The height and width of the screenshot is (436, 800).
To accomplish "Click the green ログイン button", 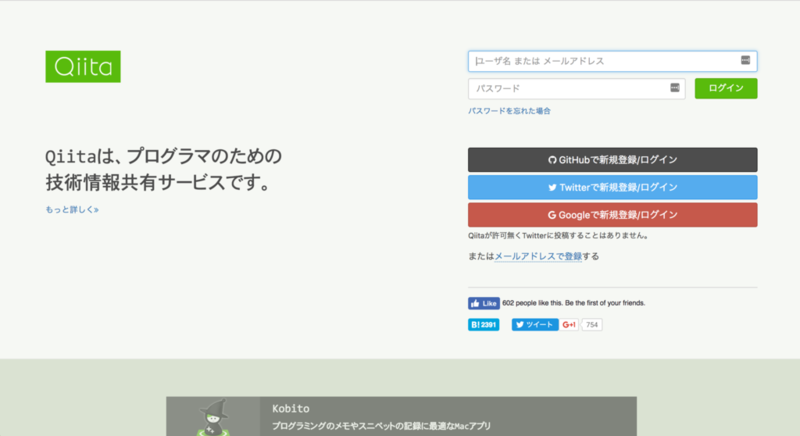I will point(726,88).
